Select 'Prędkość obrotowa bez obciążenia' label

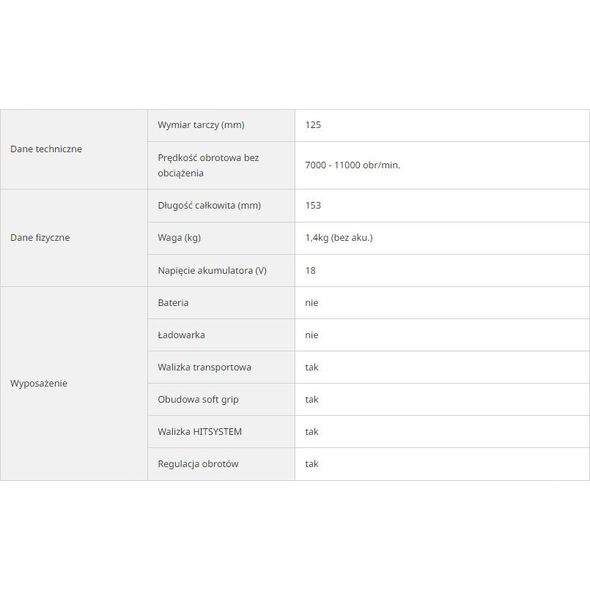208,165
